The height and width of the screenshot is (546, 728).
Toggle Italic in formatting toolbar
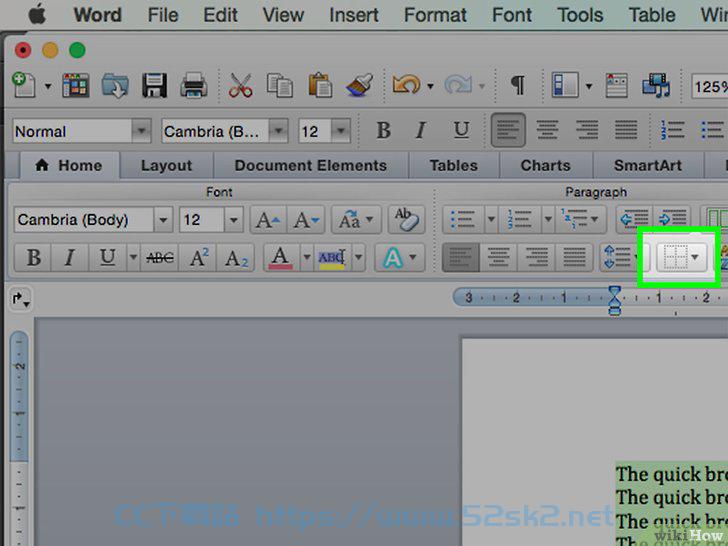421,130
